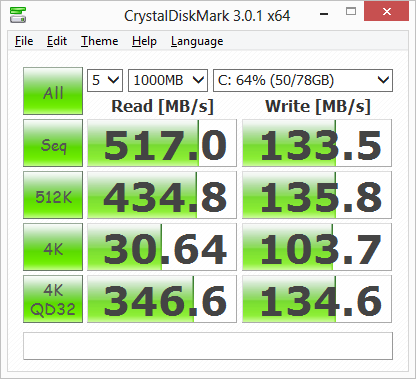Open the test run count dropdown showing 5

(105, 80)
